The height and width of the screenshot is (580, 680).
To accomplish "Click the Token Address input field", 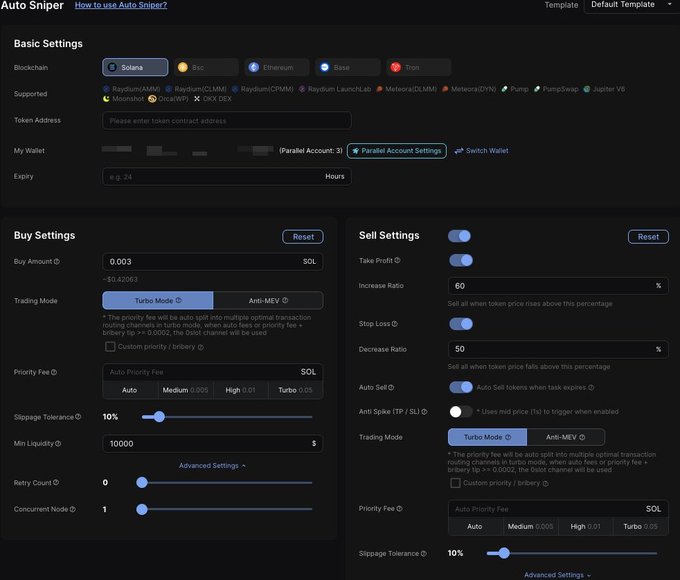I will point(226,120).
